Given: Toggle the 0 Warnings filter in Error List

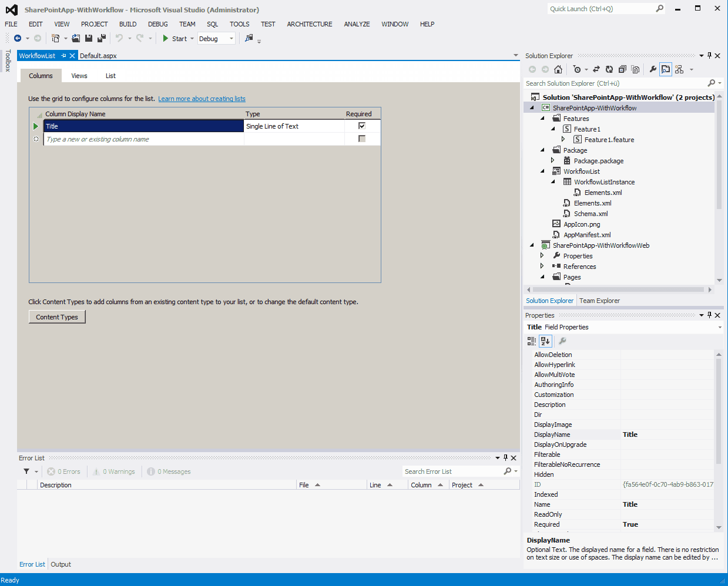Looking at the screenshot, I should click(115, 472).
